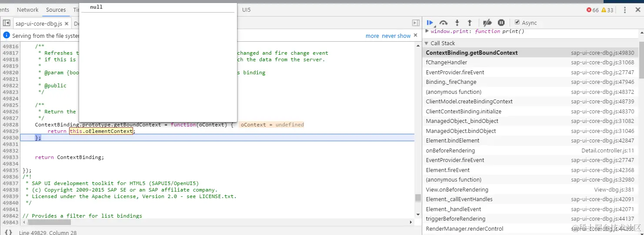
Task: Select Binding._fireChange call frame
Action: click(x=530, y=82)
